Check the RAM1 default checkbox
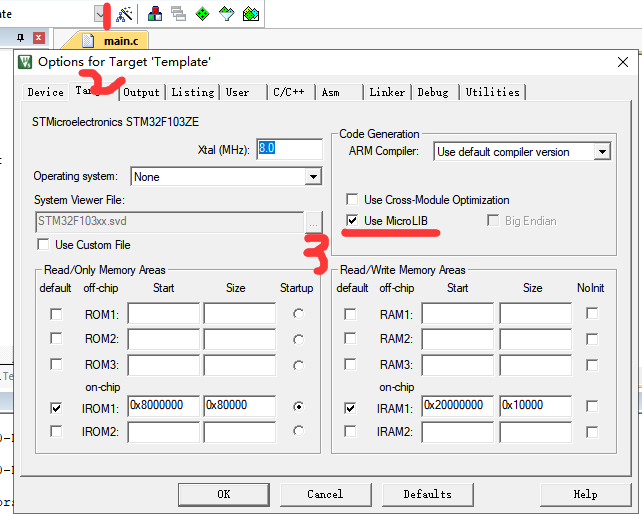Viewport: 642px width, 514px height. point(350,314)
